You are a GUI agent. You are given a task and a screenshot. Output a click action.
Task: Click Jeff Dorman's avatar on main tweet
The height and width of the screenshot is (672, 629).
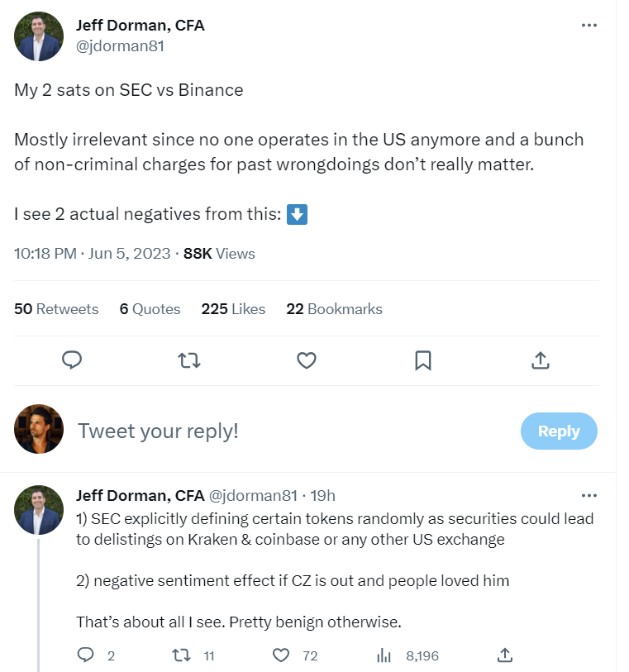(39, 36)
